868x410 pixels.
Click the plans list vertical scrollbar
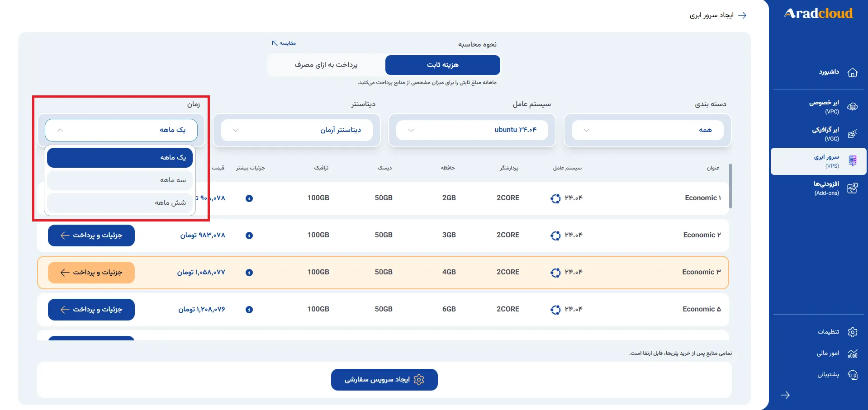[x=730, y=186]
